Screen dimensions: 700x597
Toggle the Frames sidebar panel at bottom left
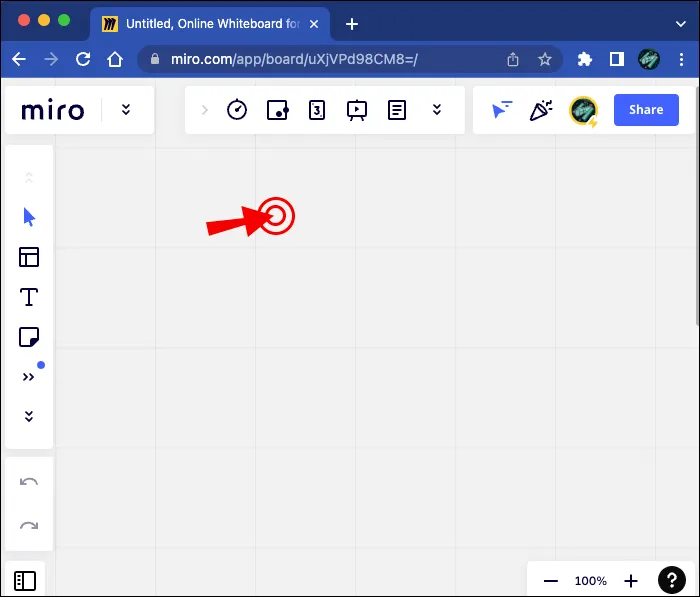coord(26,580)
